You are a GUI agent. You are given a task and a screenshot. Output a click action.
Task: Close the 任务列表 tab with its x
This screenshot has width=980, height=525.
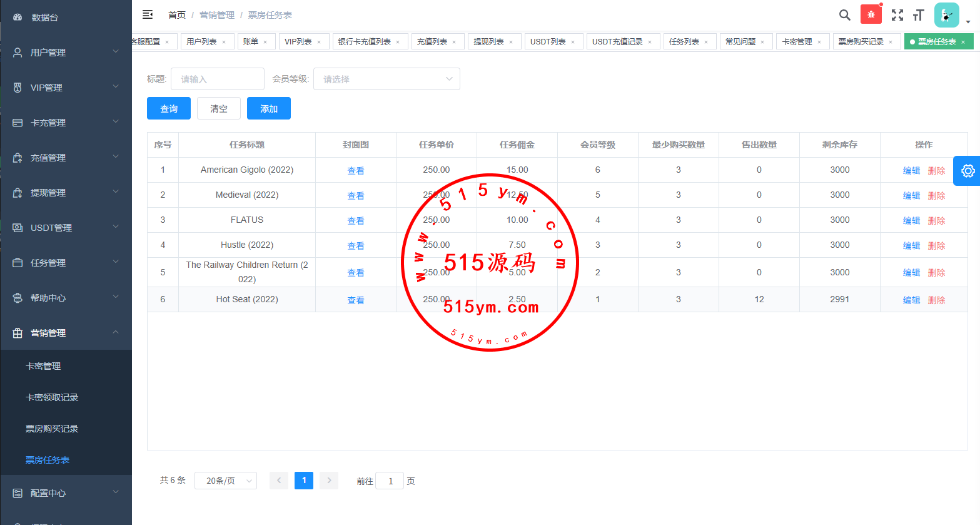706,42
